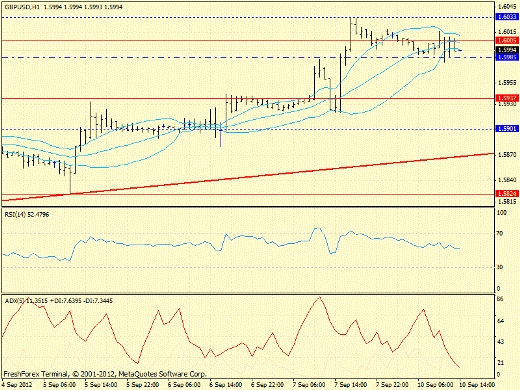Click the 4 Sep 2012 time label

(18, 385)
